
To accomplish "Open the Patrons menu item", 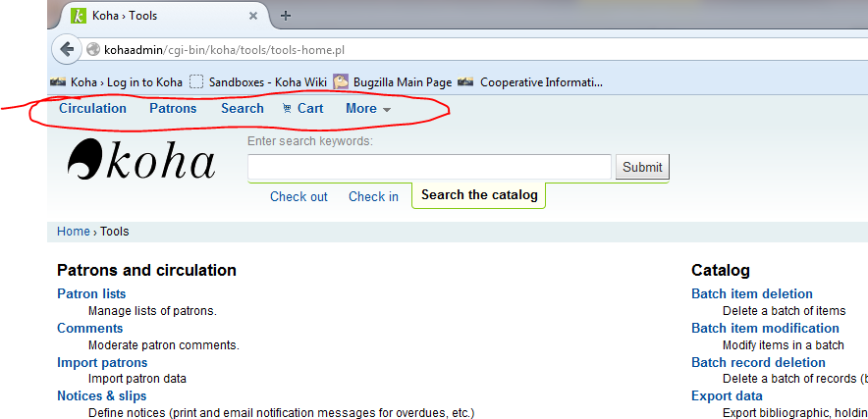I will pos(173,109).
